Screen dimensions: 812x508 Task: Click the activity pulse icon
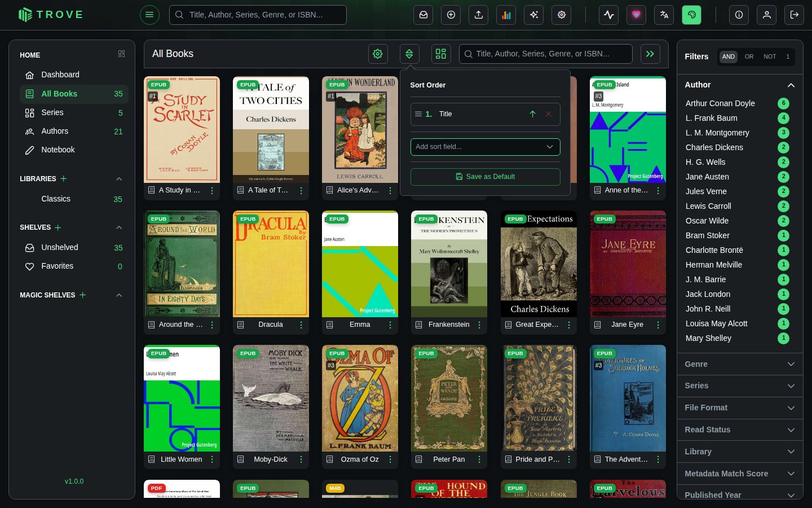point(609,15)
